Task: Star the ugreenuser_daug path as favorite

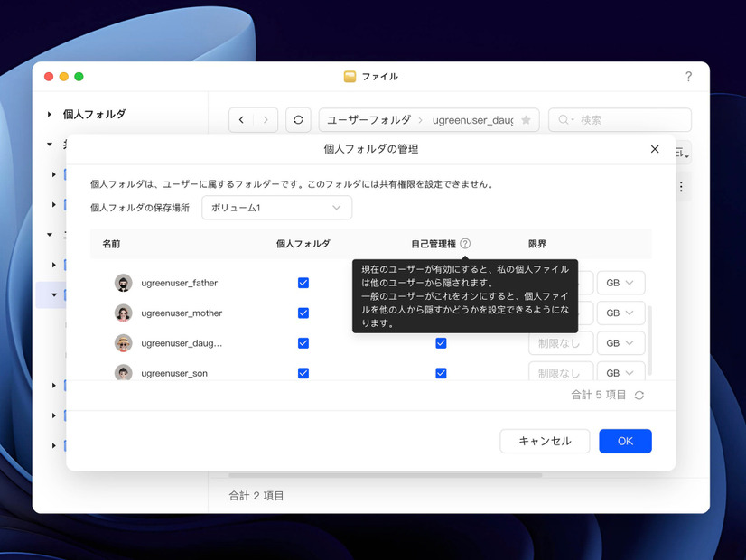Action: (x=526, y=120)
